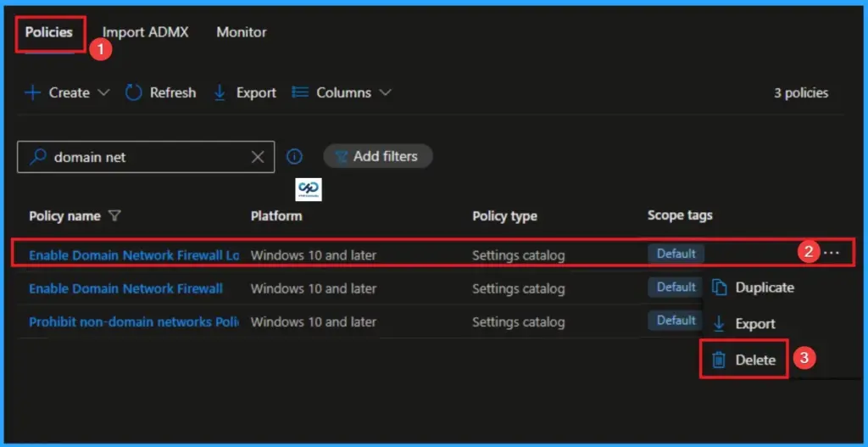Image resolution: width=868 pixels, height=447 pixels.
Task: Select Export in the context menu
Action: pyautogui.click(x=744, y=323)
